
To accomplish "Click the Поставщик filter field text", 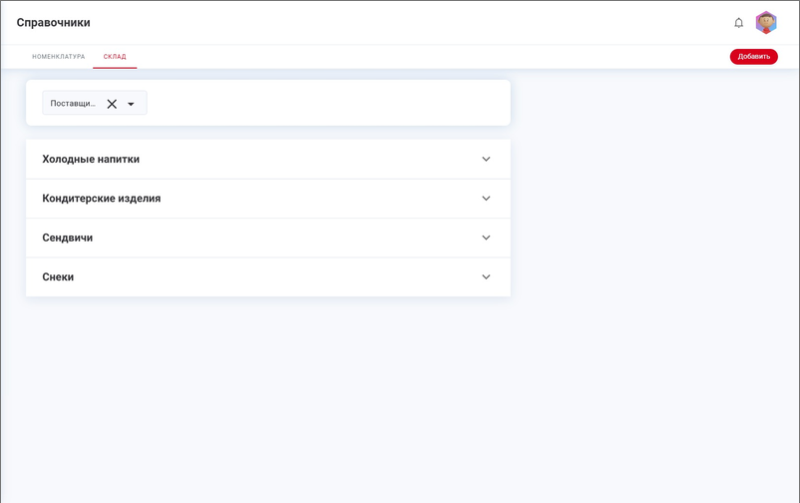I will [73, 104].
